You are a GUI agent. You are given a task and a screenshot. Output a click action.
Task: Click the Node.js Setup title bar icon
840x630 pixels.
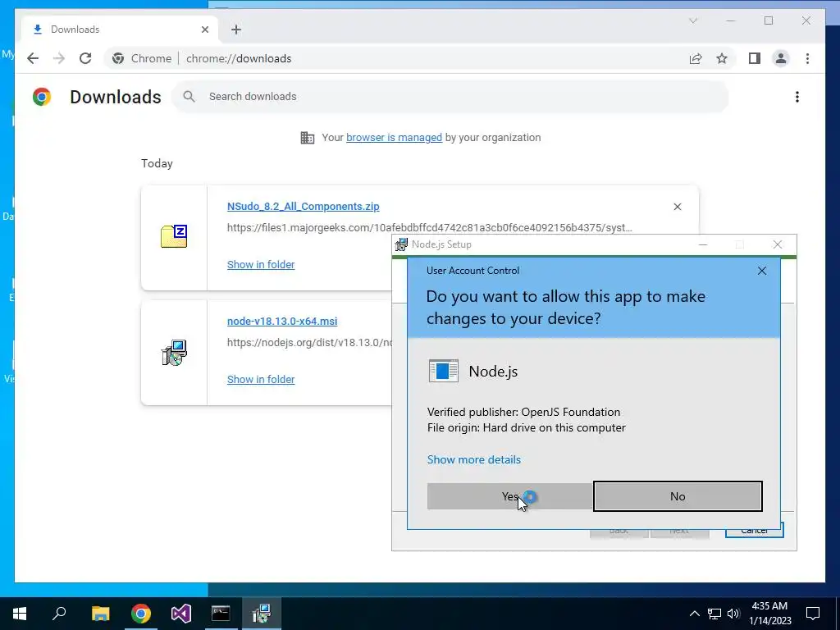[x=401, y=244]
